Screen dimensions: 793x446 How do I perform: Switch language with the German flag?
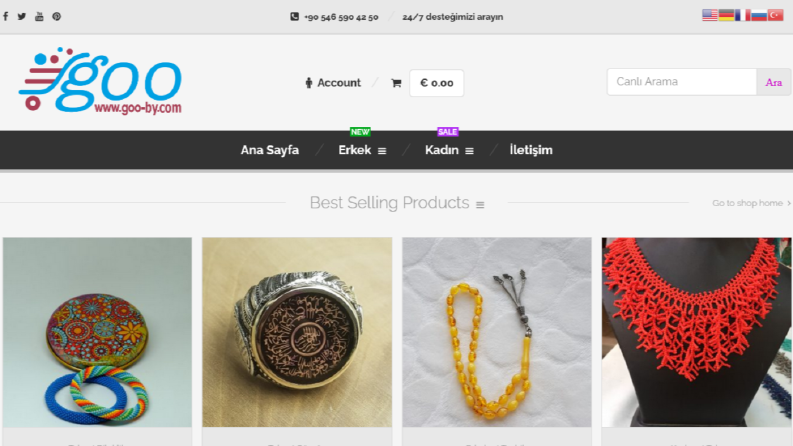pos(726,15)
